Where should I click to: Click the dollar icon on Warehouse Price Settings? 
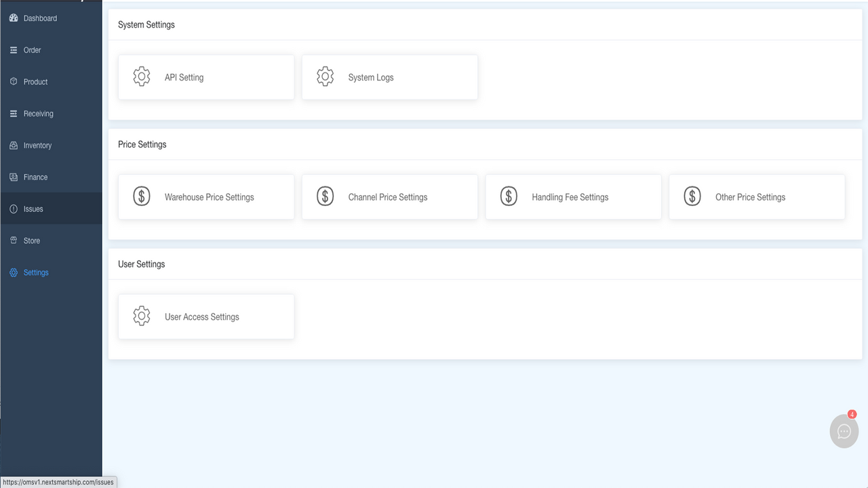[141, 196]
